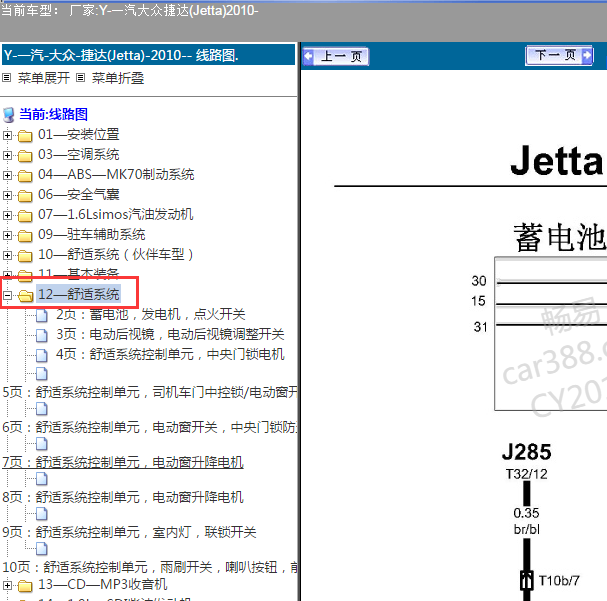Select the 03—空调系统 tree item
The image size is (607, 601).
pyautogui.click(x=79, y=155)
